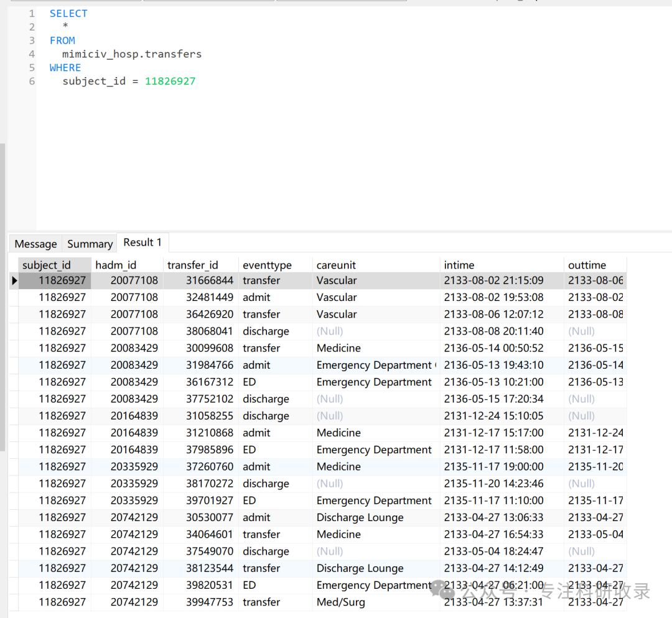Click intime cell 2133-05-04 18:24:47
The image size is (672, 618).
pos(502,551)
